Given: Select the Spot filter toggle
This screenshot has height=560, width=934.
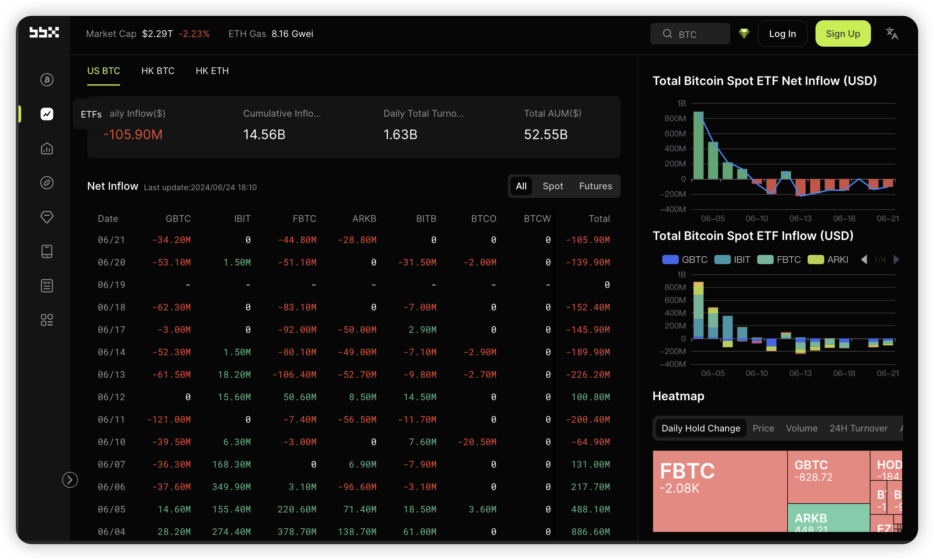Looking at the screenshot, I should click(x=553, y=186).
